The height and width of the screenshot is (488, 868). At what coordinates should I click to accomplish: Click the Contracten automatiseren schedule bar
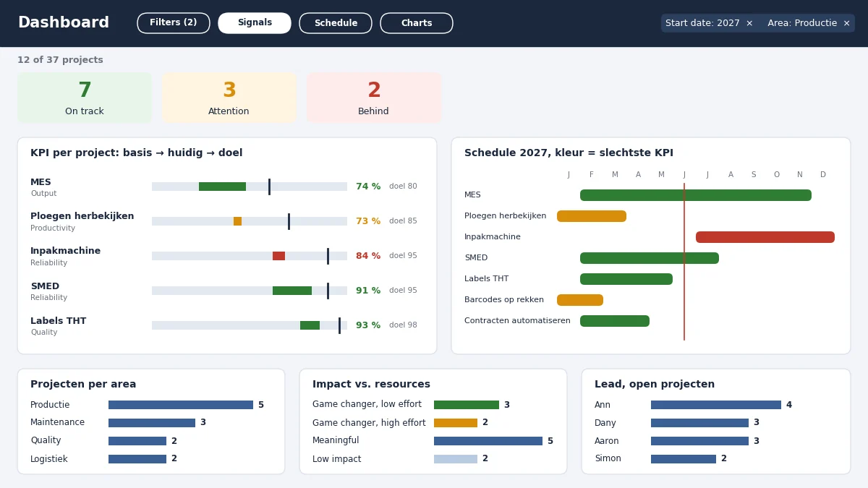[x=615, y=321]
